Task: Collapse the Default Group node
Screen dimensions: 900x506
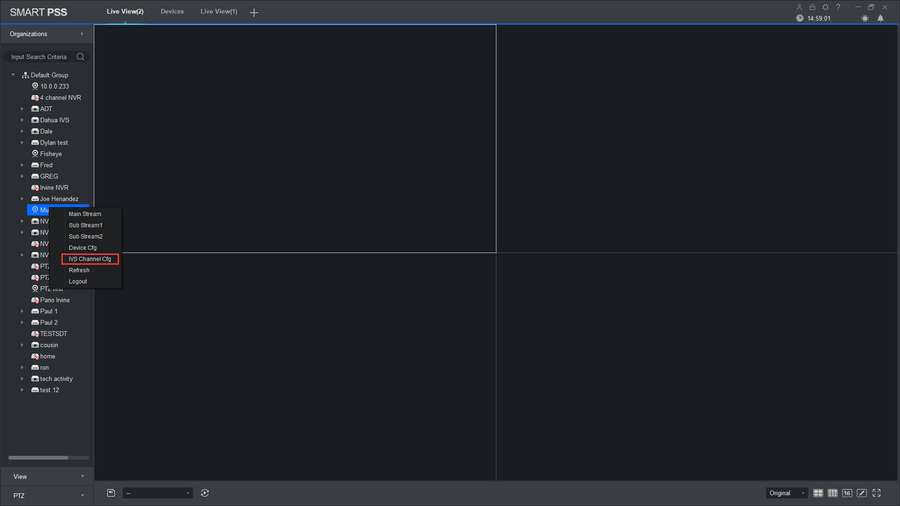Action: (x=13, y=75)
